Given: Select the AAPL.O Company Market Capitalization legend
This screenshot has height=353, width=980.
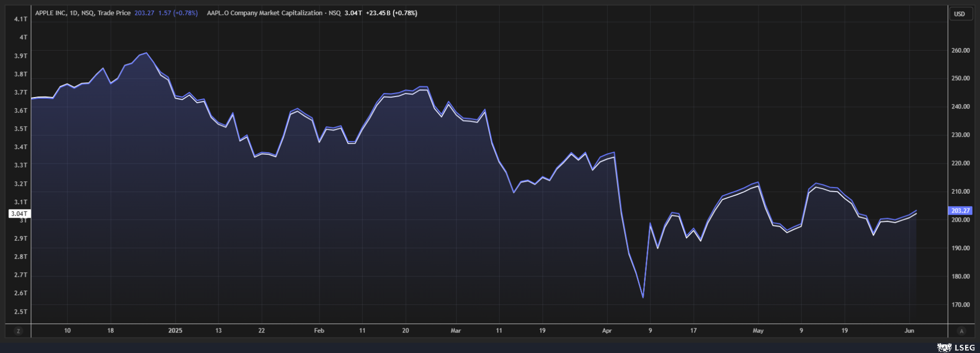Looking at the screenshot, I should pos(274,13).
